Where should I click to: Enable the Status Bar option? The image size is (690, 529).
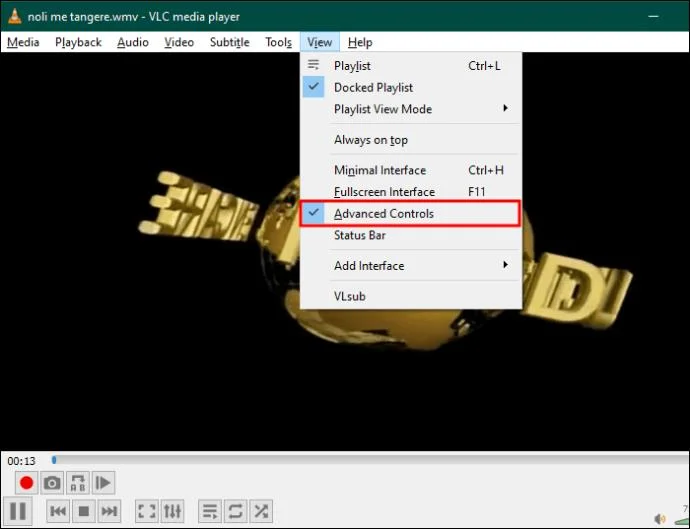point(411,235)
